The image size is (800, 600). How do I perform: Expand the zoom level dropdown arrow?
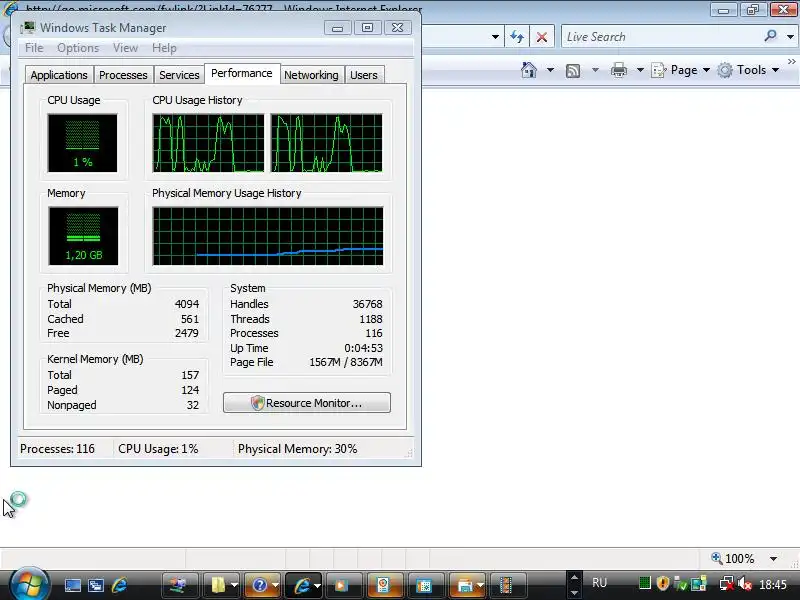[x=773, y=559]
